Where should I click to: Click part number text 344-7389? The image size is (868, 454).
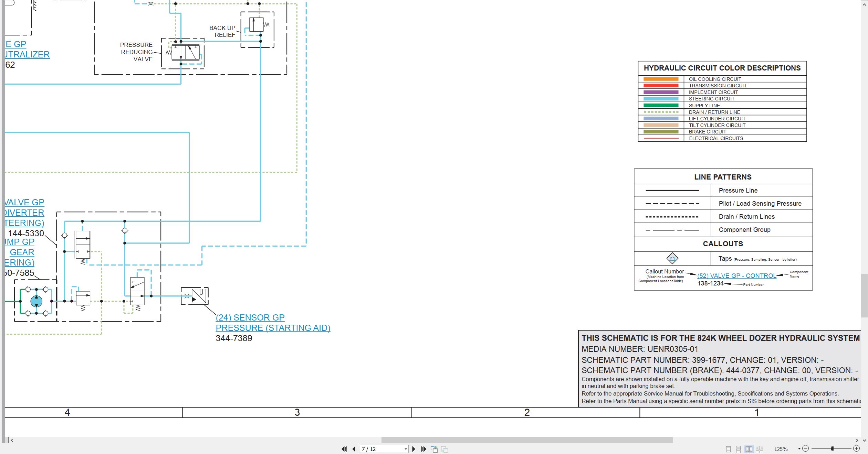(x=234, y=338)
